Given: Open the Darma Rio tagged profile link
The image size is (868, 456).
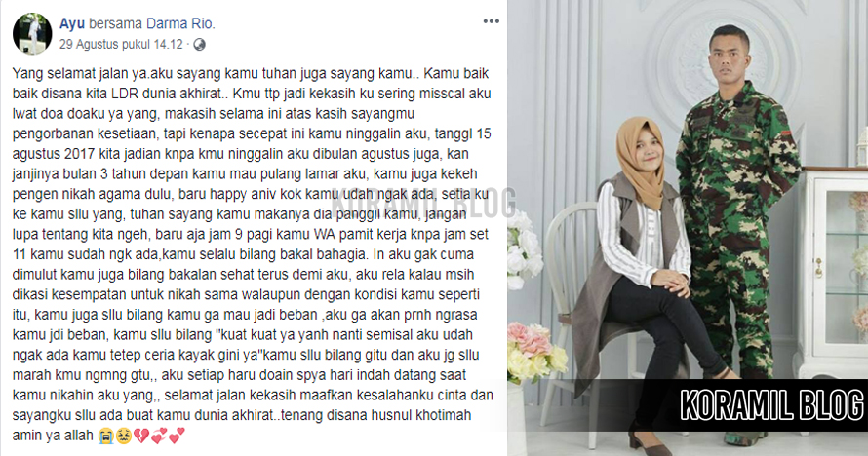Looking at the screenshot, I should click(x=179, y=23).
